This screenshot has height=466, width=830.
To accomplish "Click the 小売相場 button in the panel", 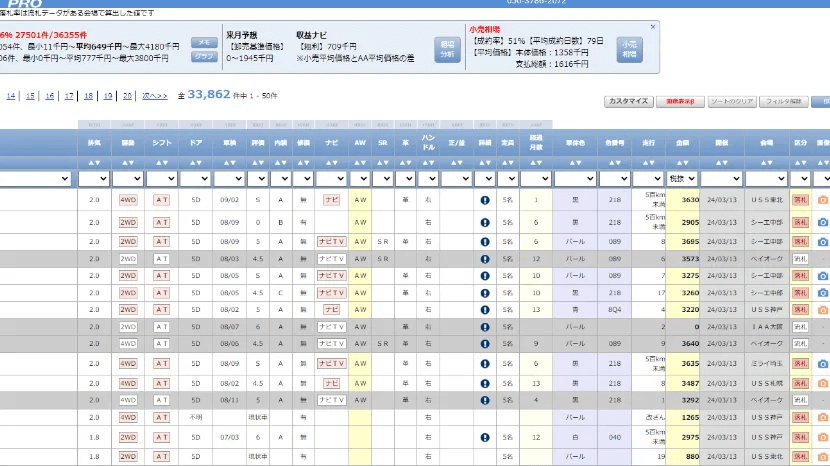I will click(629, 48).
